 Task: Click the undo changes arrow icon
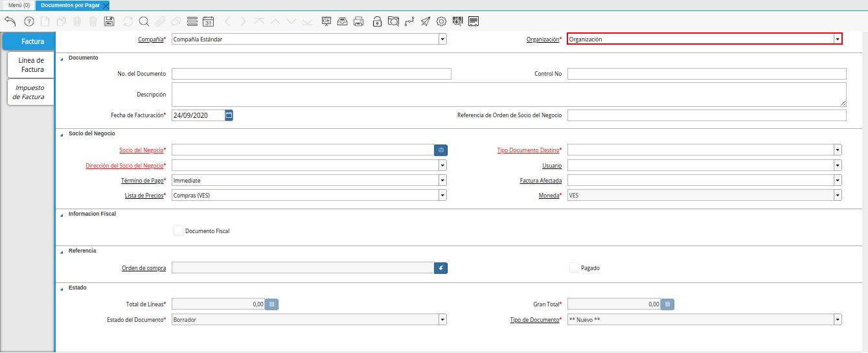coord(10,21)
